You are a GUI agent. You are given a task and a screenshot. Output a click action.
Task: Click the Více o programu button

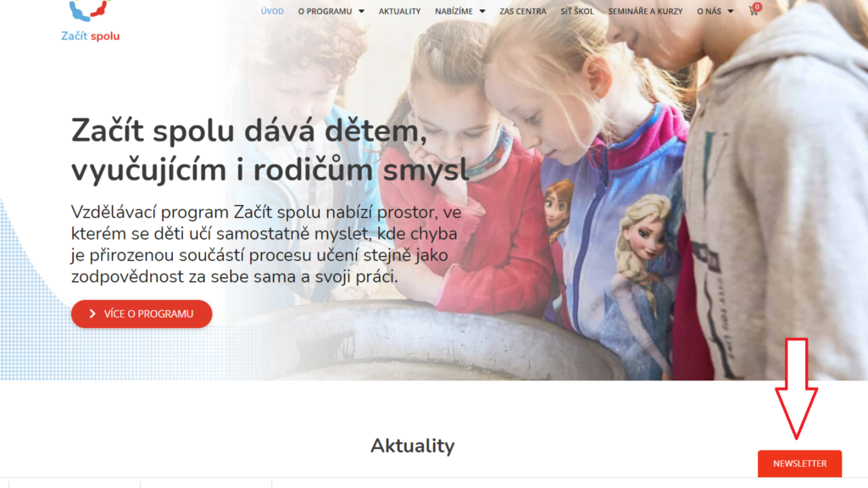(142, 313)
